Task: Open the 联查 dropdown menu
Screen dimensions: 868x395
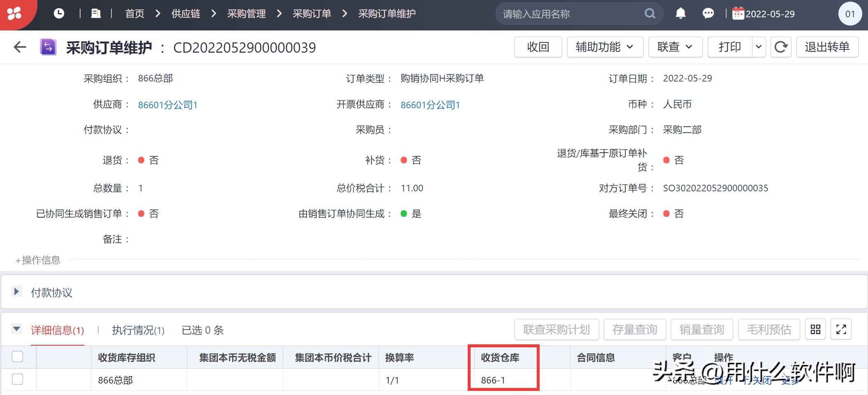Action: [674, 47]
